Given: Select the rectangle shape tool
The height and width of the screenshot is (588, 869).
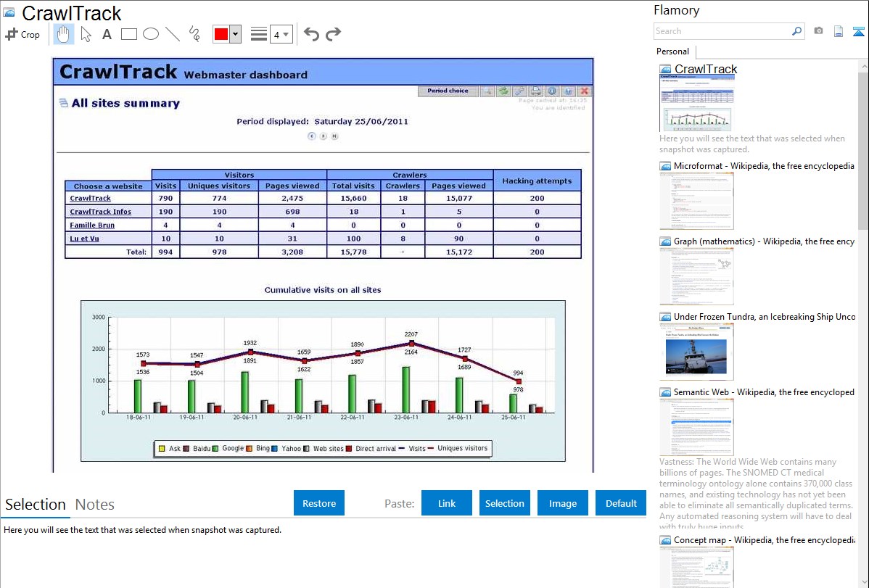Looking at the screenshot, I should (128, 34).
